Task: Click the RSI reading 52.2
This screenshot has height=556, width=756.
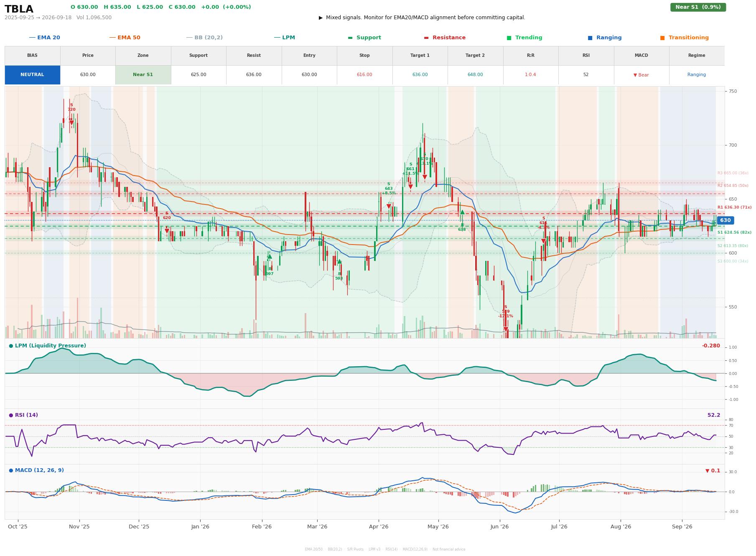Action: (714, 415)
